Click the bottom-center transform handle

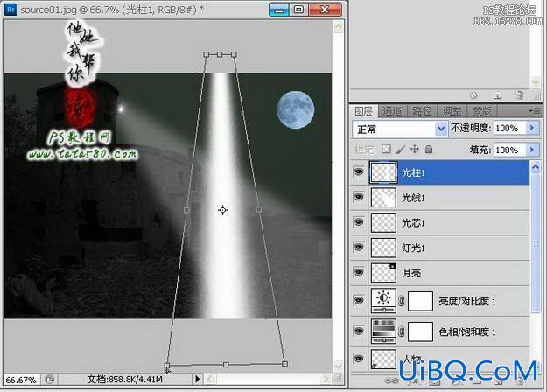coord(226,365)
